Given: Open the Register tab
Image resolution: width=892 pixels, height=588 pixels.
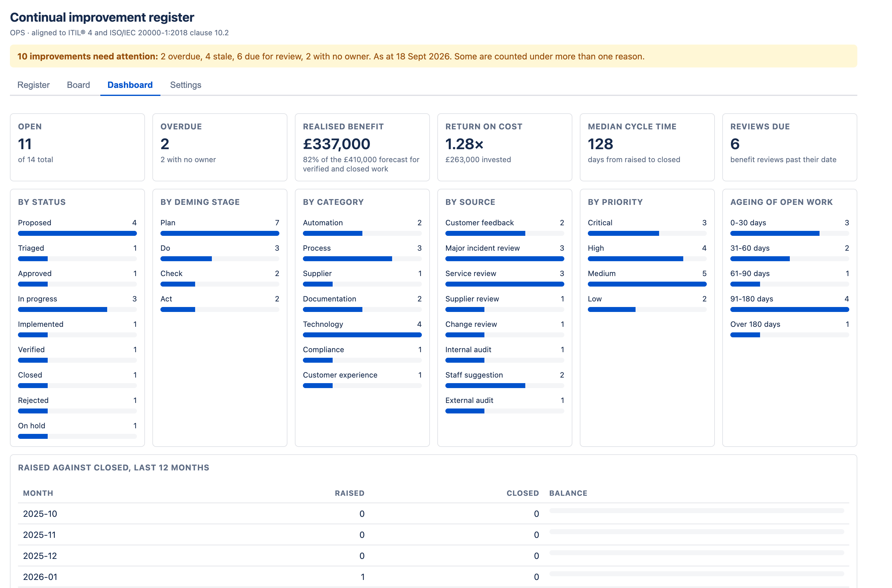Looking at the screenshot, I should point(33,85).
